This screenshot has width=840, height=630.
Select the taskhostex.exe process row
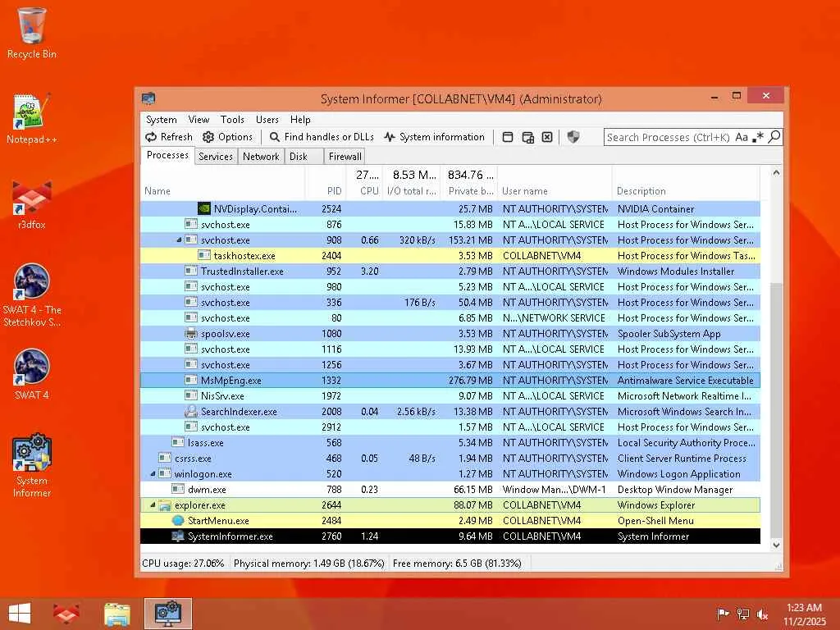pyautogui.click(x=450, y=256)
